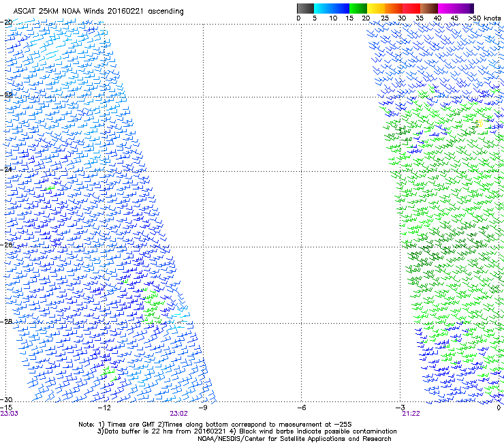Click the yellow wind barb in the right swath
The height and width of the screenshot is (443, 504).
tap(480, 123)
